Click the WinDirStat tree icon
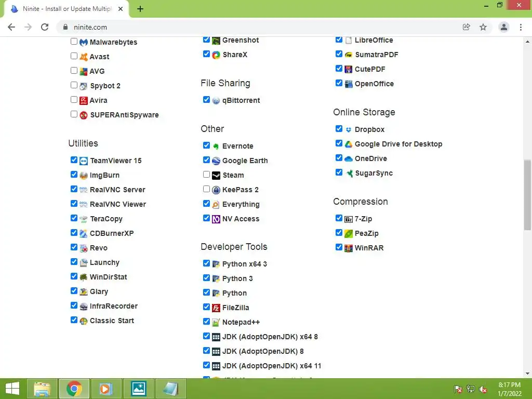This screenshot has height=399, width=532. tap(84, 277)
